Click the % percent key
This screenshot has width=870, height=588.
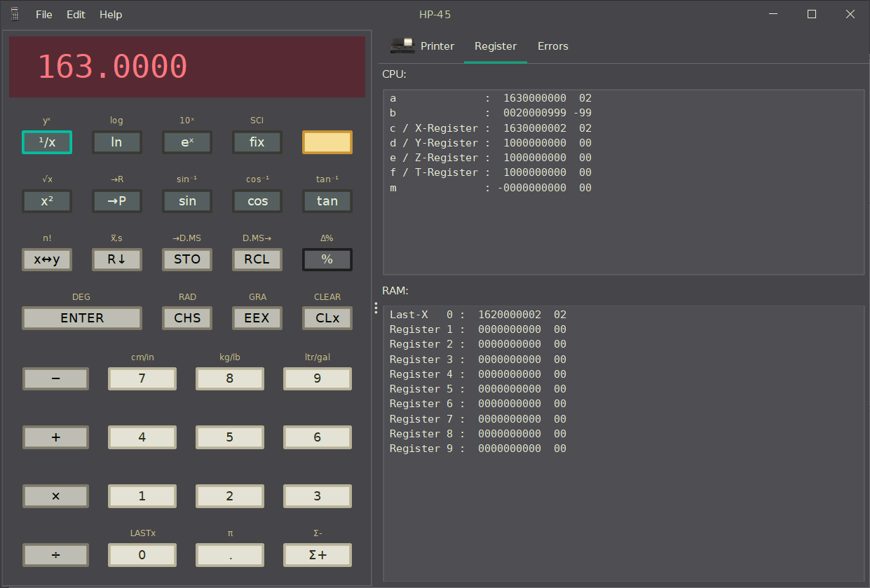tap(327, 259)
